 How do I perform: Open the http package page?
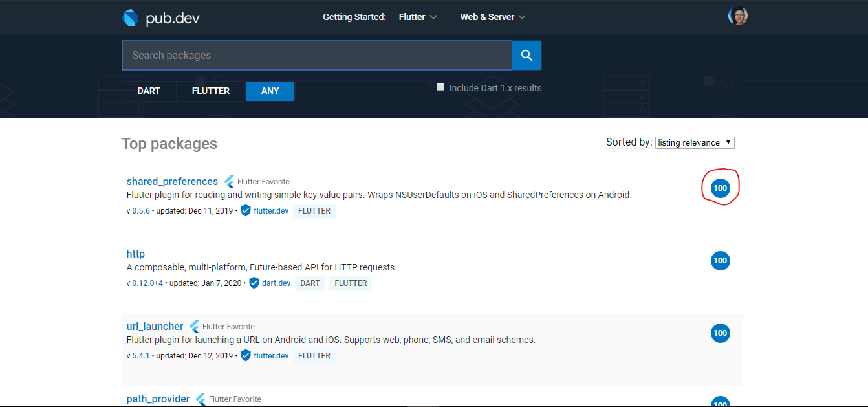click(x=135, y=254)
